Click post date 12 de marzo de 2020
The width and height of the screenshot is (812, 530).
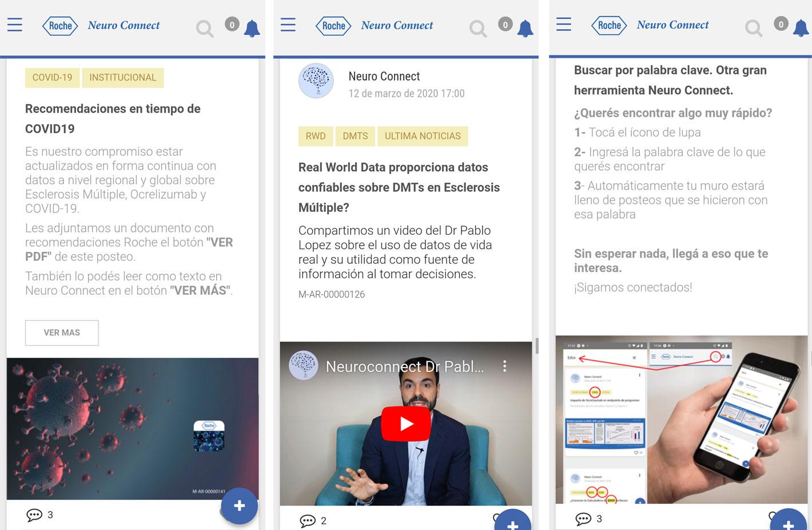407,93
